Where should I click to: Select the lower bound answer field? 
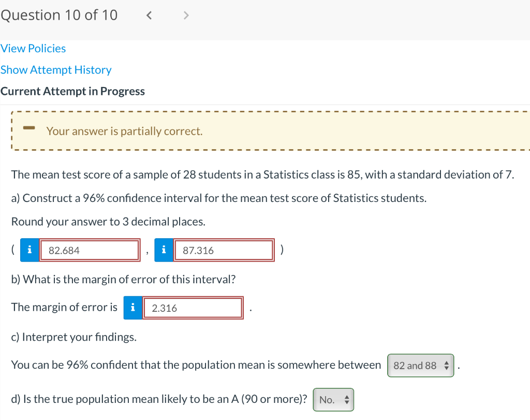89,250
